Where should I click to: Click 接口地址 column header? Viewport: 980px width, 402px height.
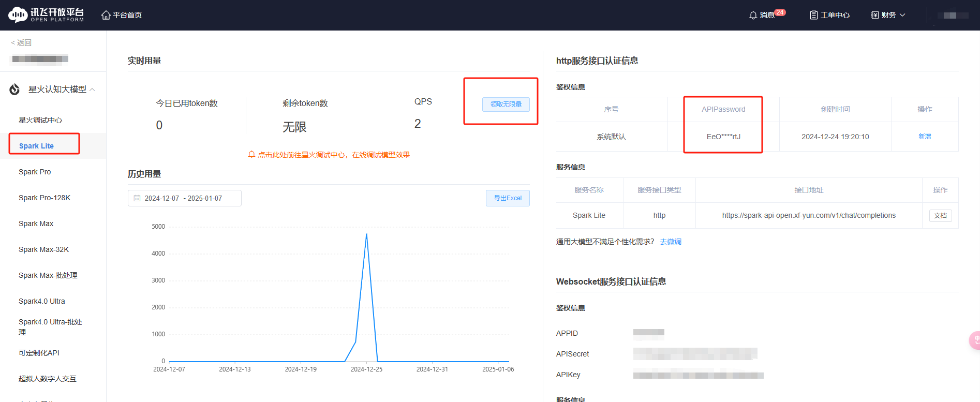coord(809,190)
